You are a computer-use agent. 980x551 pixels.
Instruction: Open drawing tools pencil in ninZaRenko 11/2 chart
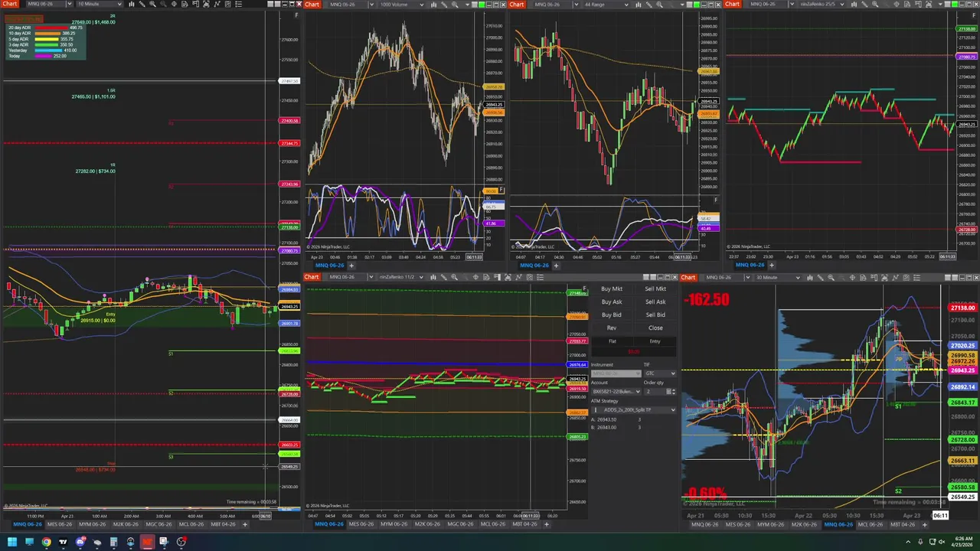pyautogui.click(x=444, y=277)
